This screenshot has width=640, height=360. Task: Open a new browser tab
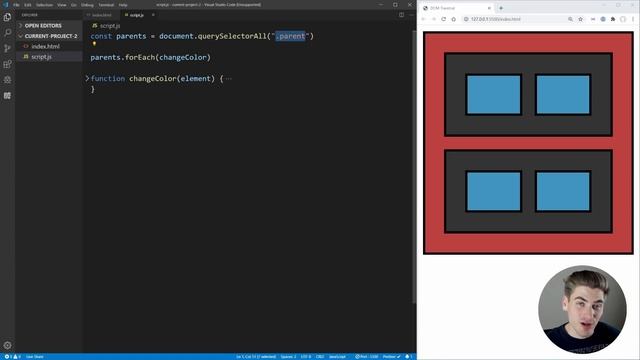(x=501, y=8)
